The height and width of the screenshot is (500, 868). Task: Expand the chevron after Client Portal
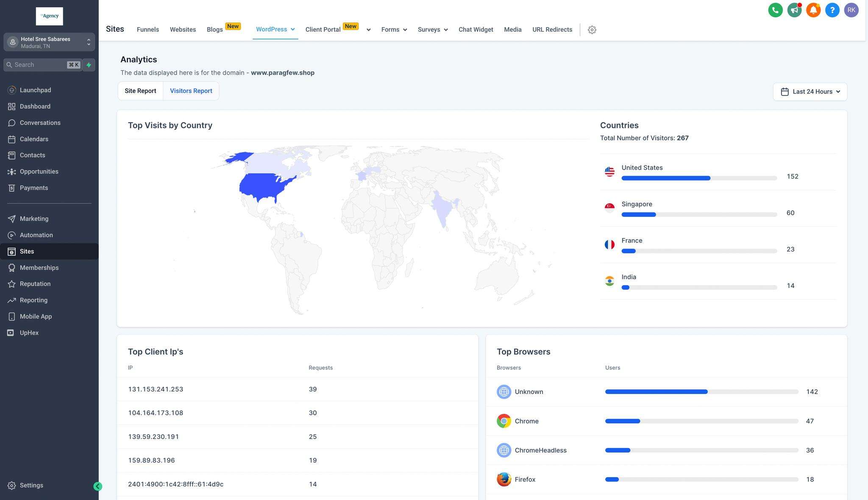click(368, 30)
